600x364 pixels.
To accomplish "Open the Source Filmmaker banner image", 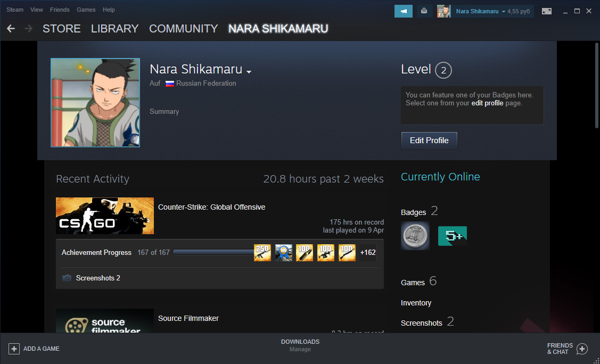I will (x=105, y=321).
